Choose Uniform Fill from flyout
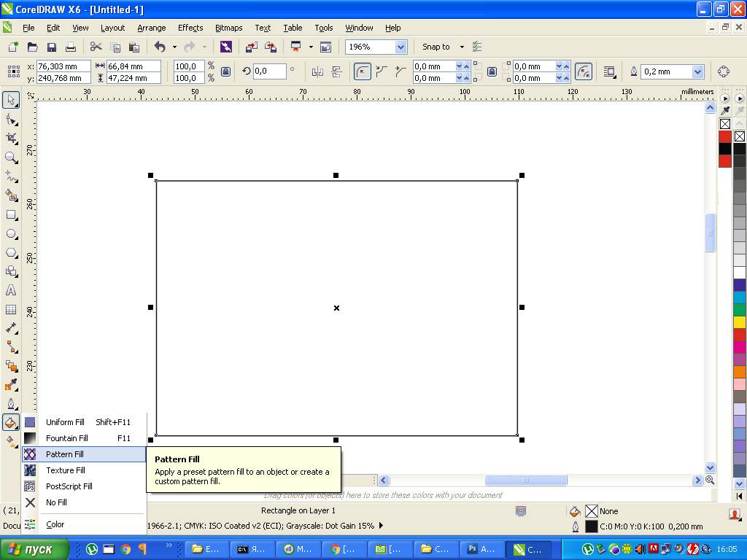Screen dimensions: 747x560 pos(85,422)
